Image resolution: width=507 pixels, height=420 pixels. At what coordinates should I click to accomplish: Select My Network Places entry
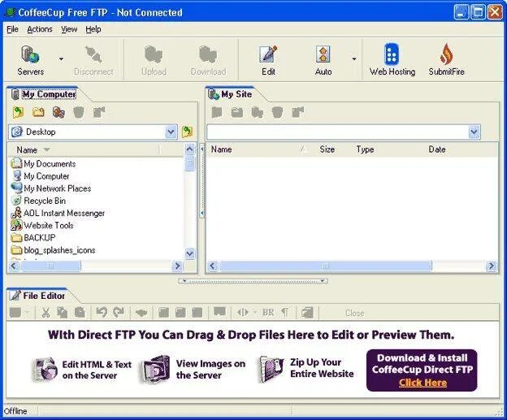51,188
